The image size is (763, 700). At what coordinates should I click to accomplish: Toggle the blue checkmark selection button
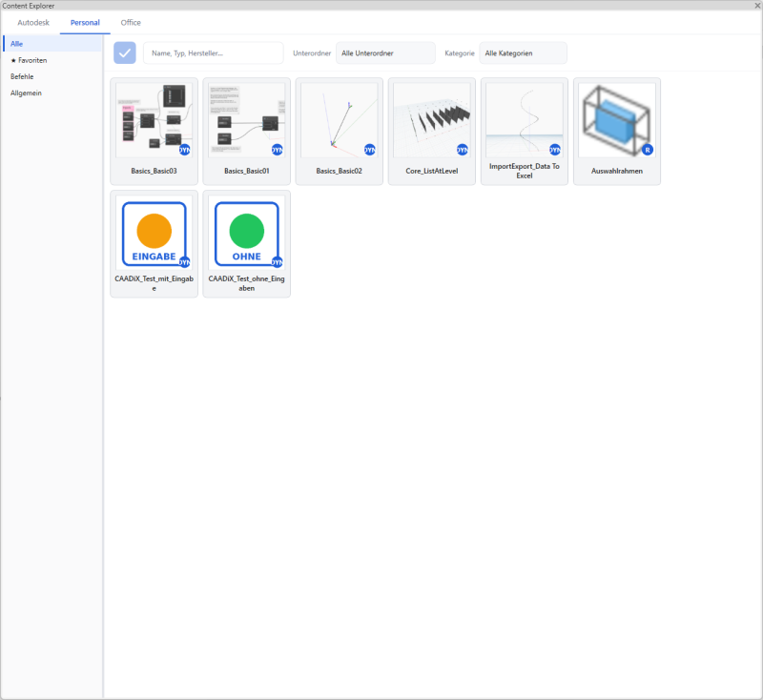125,53
